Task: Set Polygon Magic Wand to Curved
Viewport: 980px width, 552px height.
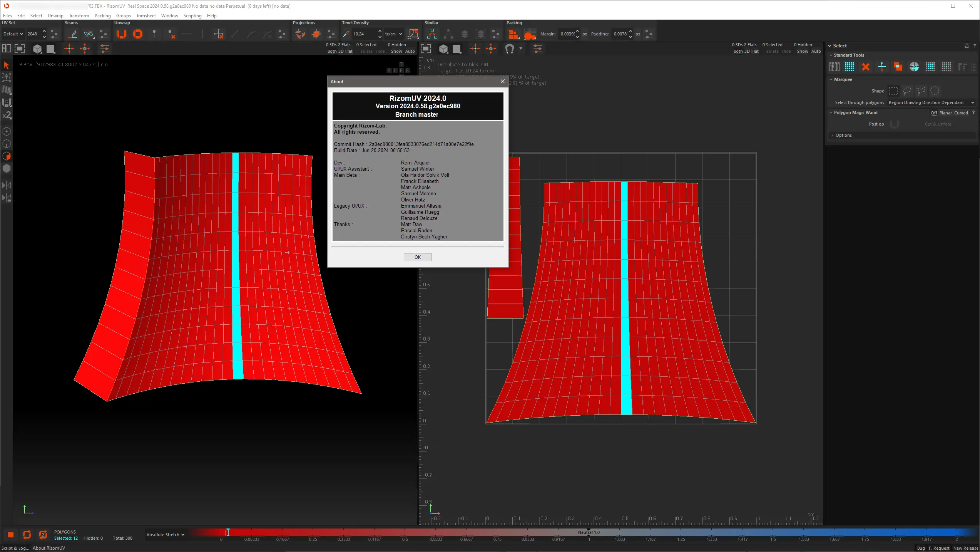Action: click(x=961, y=113)
